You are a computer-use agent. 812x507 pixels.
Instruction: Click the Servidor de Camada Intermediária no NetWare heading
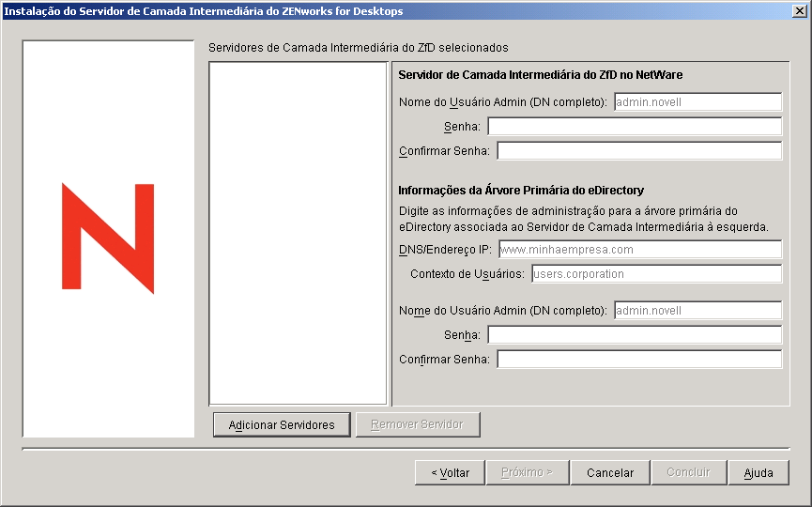pyautogui.click(x=540, y=74)
